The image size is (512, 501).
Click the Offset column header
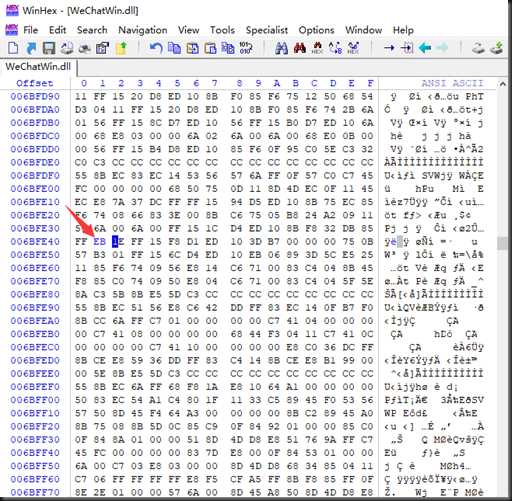[x=35, y=83]
